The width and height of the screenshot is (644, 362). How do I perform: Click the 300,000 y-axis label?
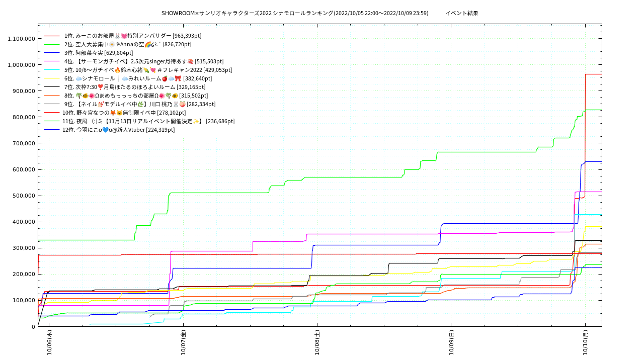point(24,248)
